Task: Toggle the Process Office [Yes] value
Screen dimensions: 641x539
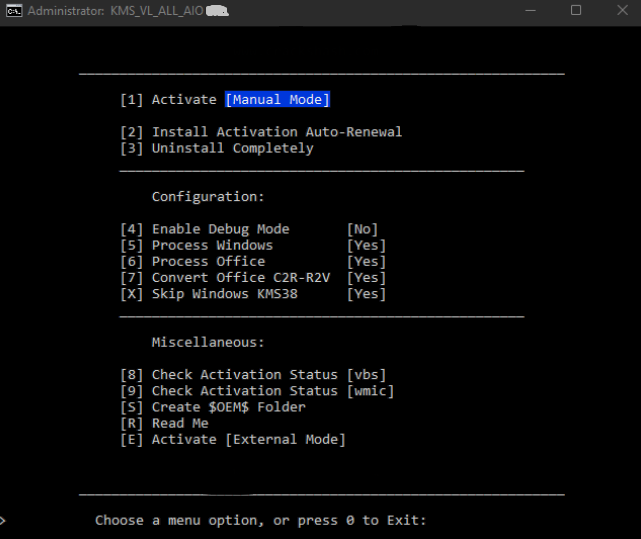Action: tap(366, 261)
